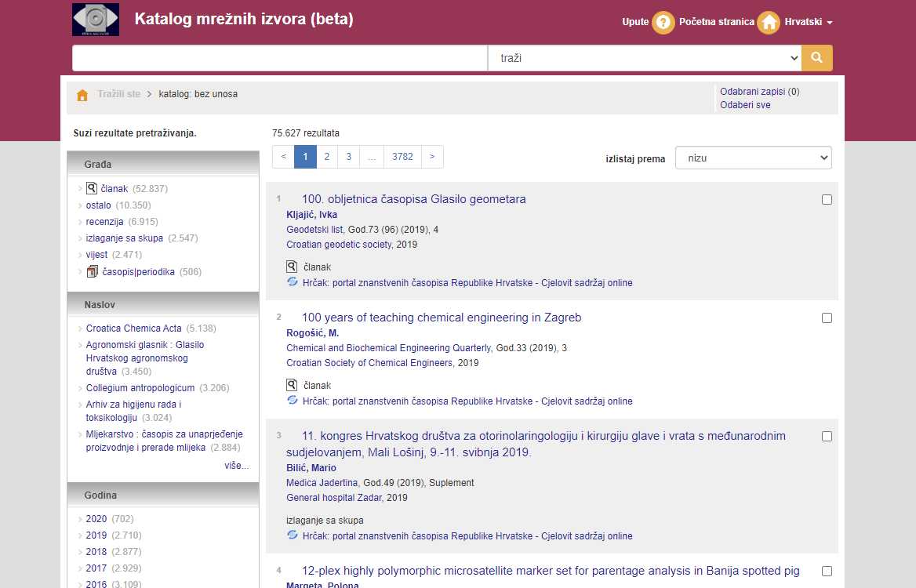Jump to last page 3782
The image size is (916, 588).
[x=402, y=157]
